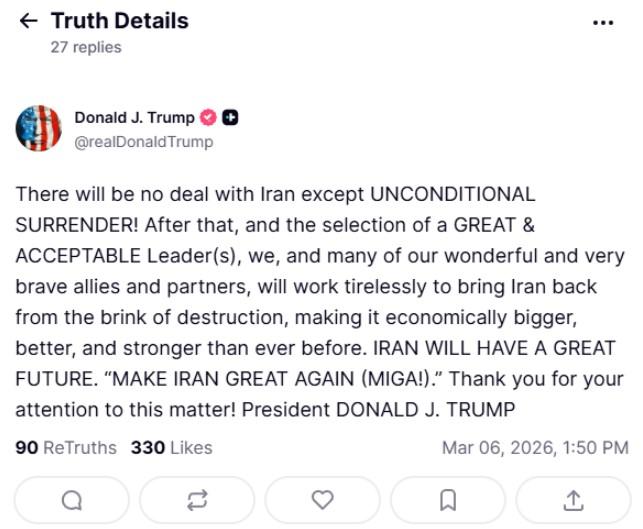Open the three-dot more options menu

(602, 22)
